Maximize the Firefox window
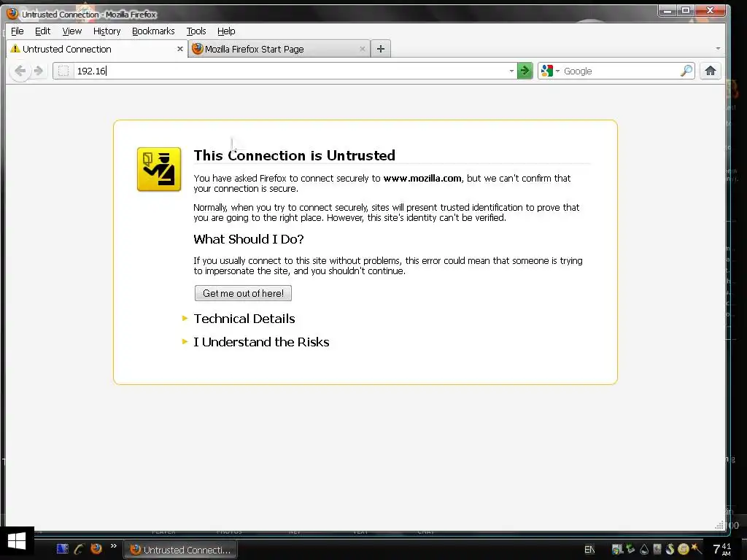The image size is (747, 560). (x=686, y=10)
